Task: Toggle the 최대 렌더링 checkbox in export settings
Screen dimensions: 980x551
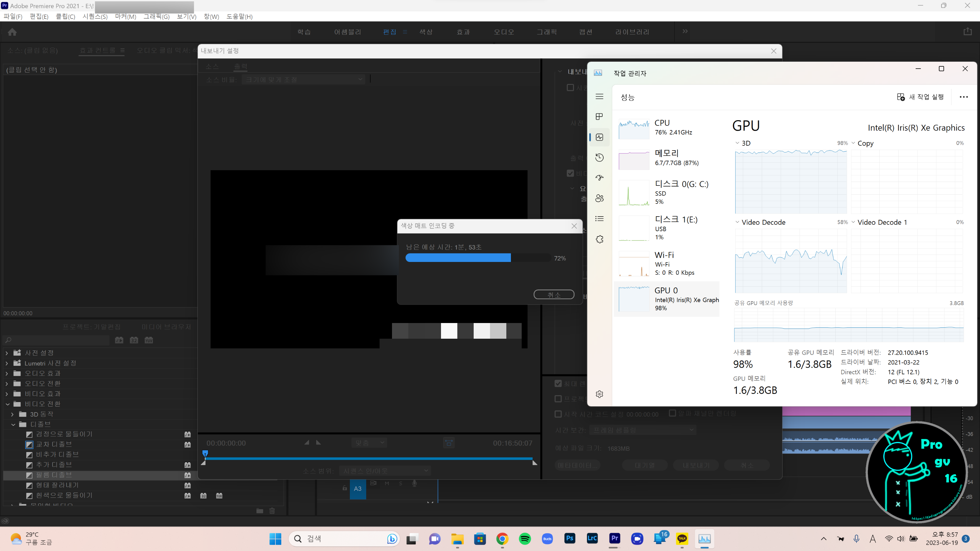Action: 558,384
